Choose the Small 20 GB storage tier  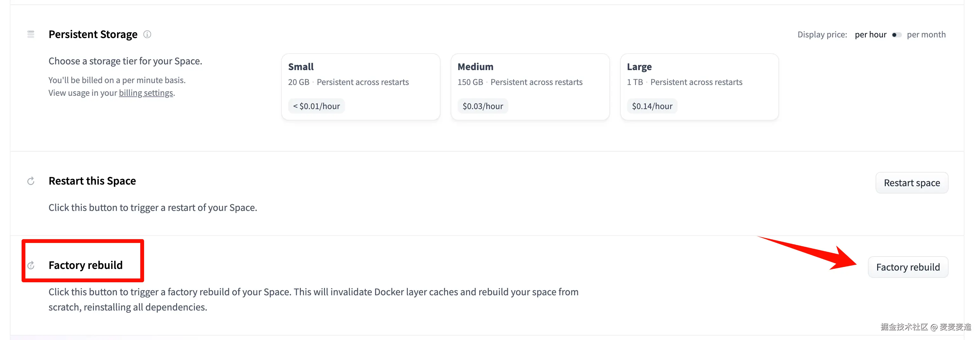360,87
